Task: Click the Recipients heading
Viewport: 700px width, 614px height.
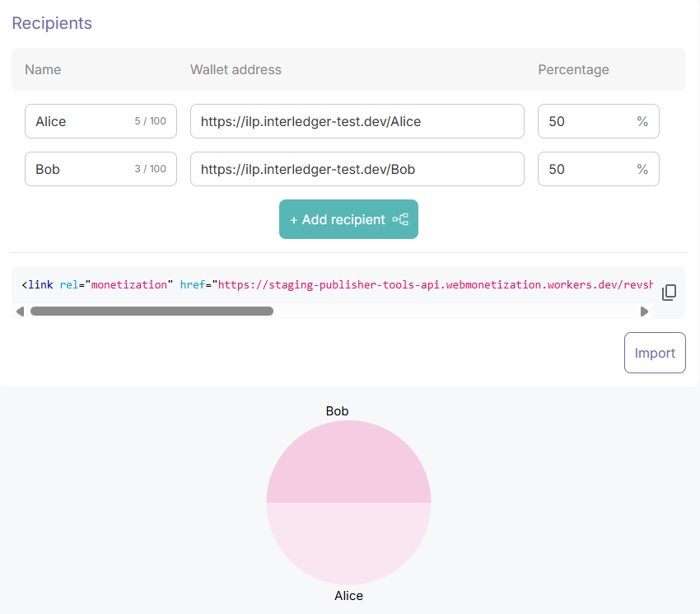Action: point(52,23)
